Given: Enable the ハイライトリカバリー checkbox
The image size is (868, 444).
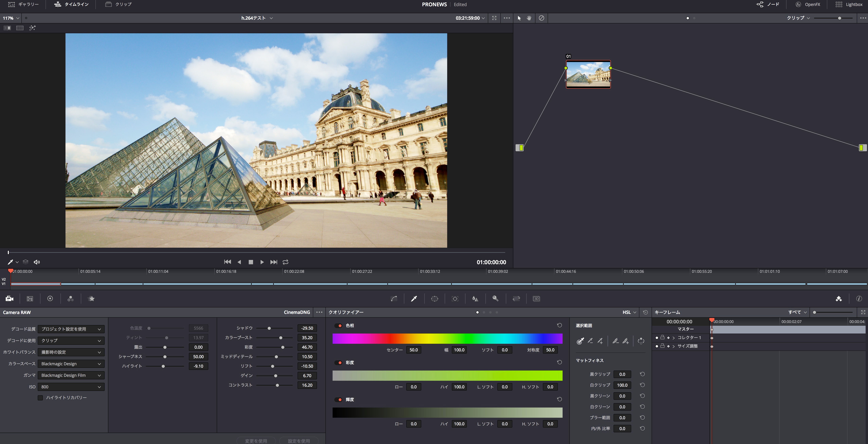Looking at the screenshot, I should [41, 398].
